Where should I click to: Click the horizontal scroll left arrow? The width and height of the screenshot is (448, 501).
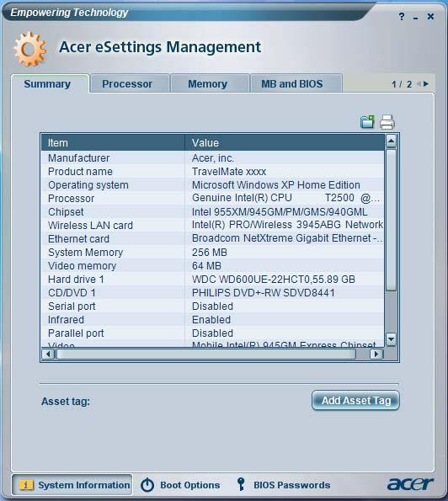tap(48, 354)
